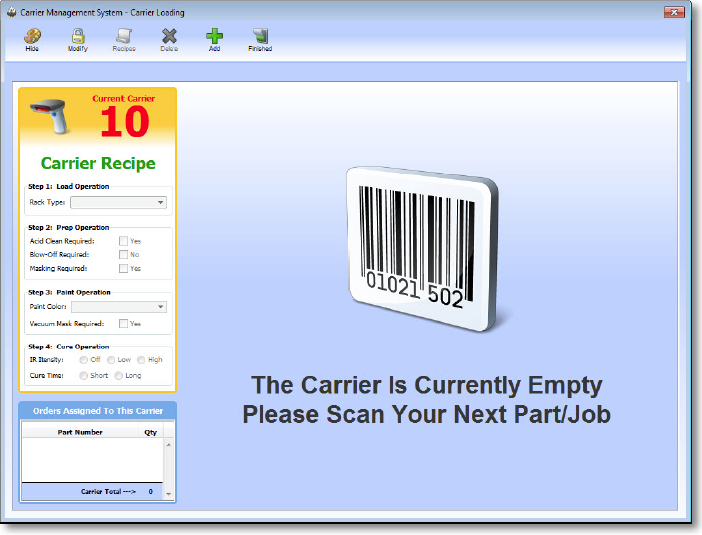Select IR Intensity Low radio button

tap(111, 360)
